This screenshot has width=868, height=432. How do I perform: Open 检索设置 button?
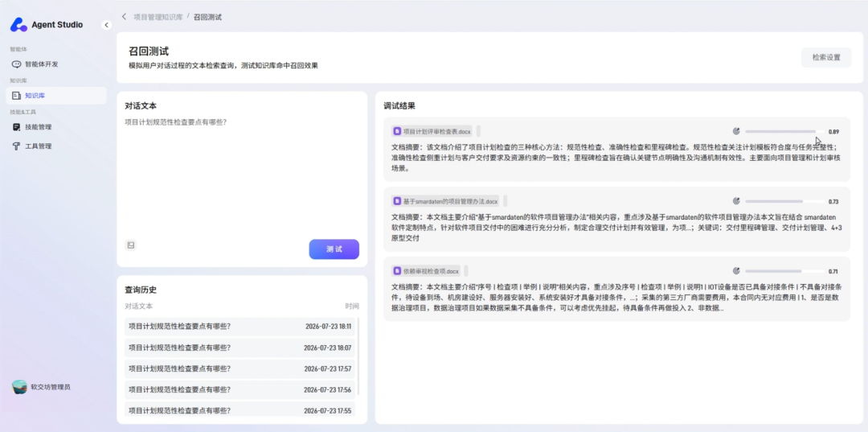pyautogui.click(x=826, y=58)
